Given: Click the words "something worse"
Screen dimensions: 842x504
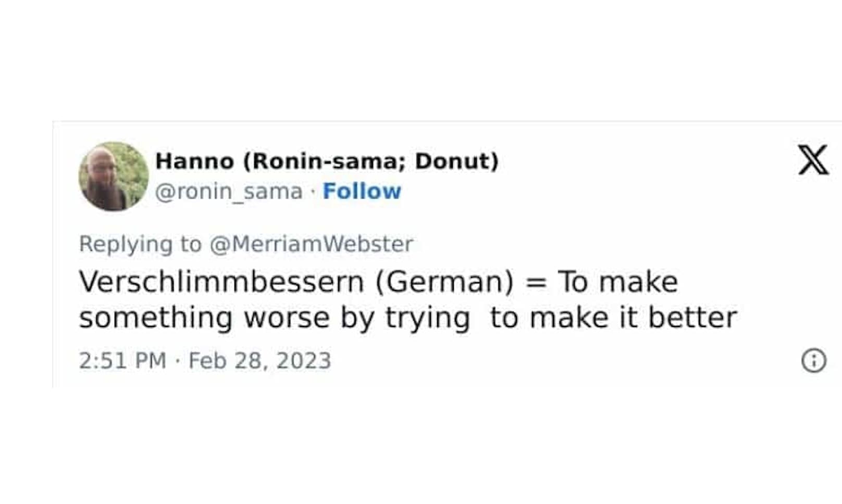Looking at the screenshot, I should (x=204, y=318).
